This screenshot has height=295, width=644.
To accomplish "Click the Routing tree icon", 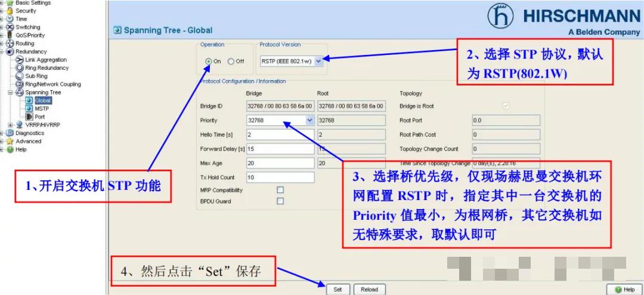I will 10,44.
